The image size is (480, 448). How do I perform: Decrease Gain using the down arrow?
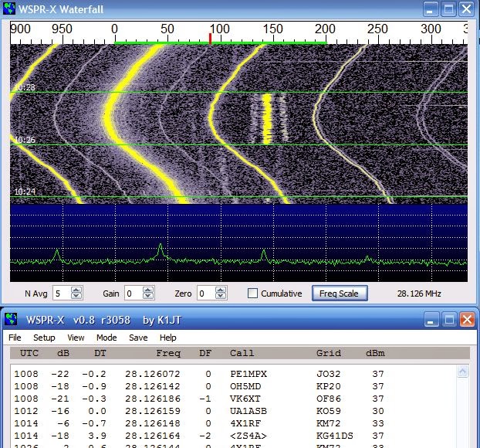pos(149,297)
